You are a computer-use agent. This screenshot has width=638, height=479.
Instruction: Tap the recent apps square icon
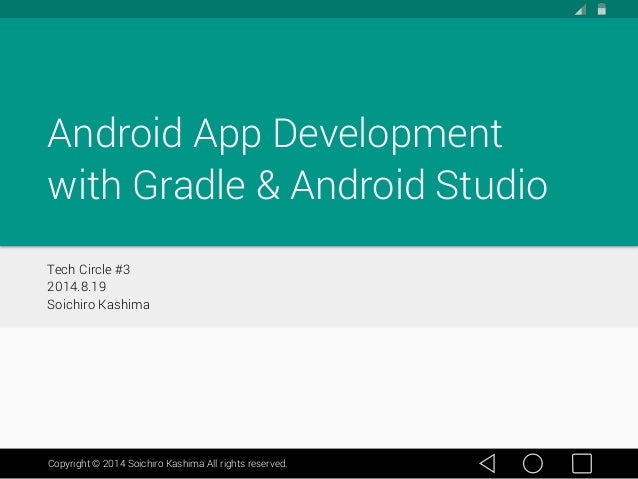tap(582, 463)
